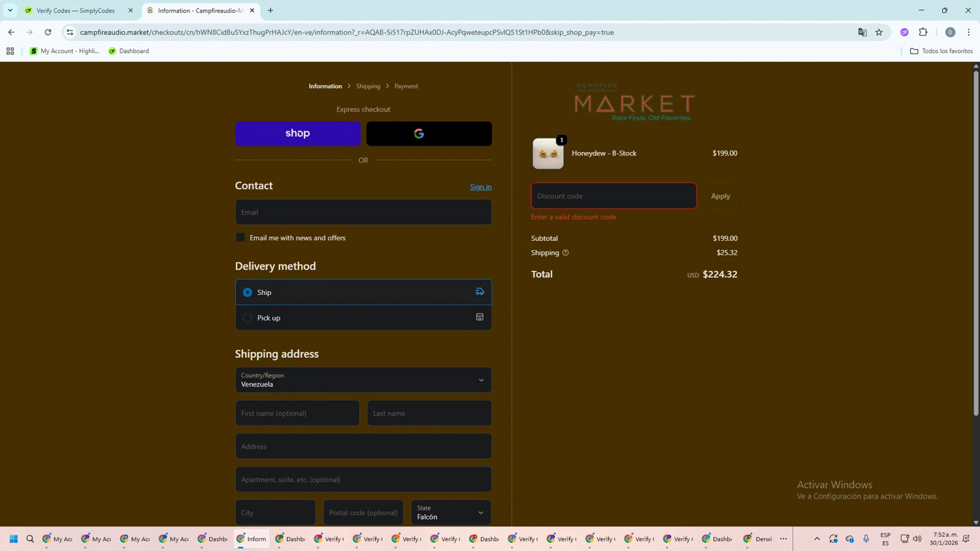Focus the Email input field

363,212
